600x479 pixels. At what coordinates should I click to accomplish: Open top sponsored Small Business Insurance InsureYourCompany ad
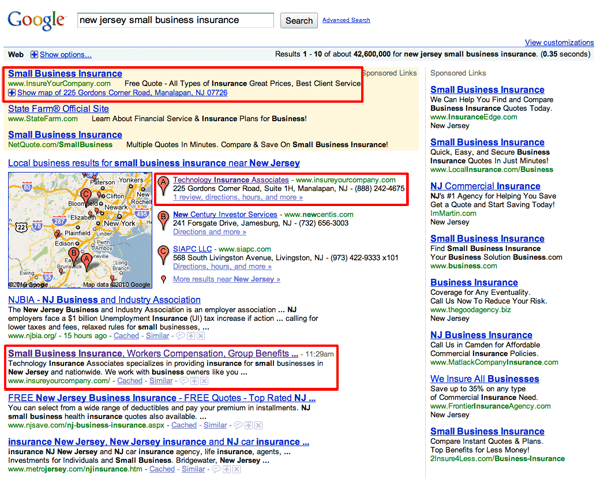[x=65, y=73]
